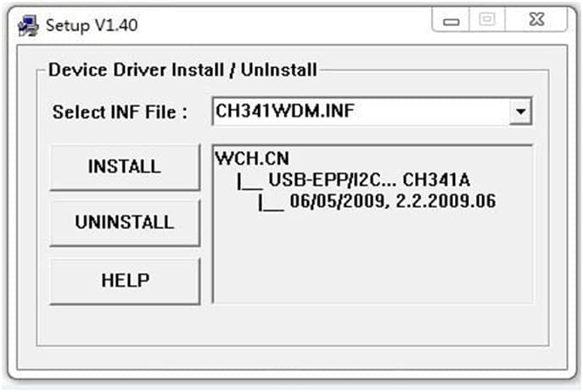Viewport: 583px width, 392px height.
Task: Click the Select INF File label
Action: (120, 112)
